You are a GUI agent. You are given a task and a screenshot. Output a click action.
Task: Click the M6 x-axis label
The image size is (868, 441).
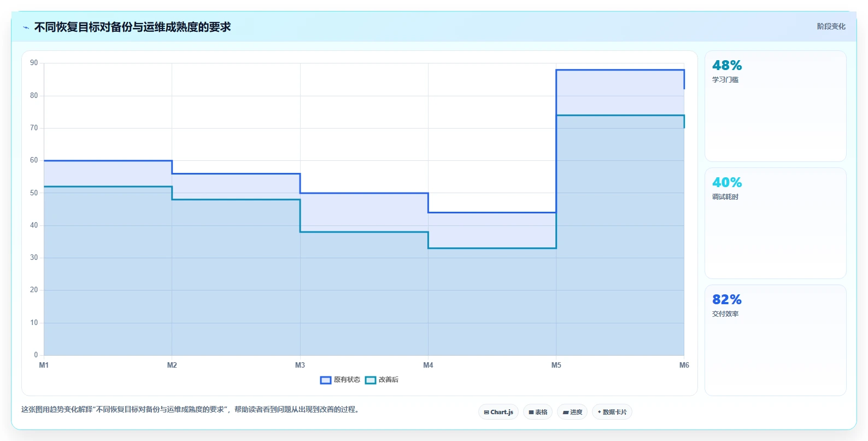point(684,365)
